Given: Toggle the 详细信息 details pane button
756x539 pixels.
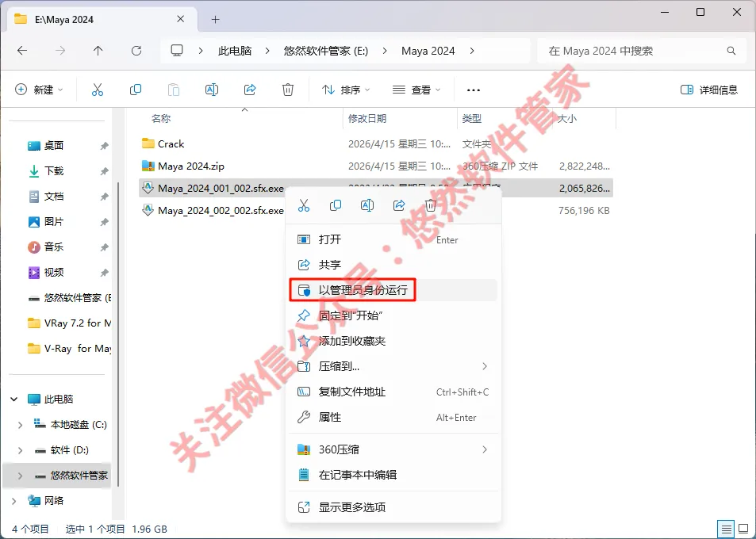Looking at the screenshot, I should (708, 90).
